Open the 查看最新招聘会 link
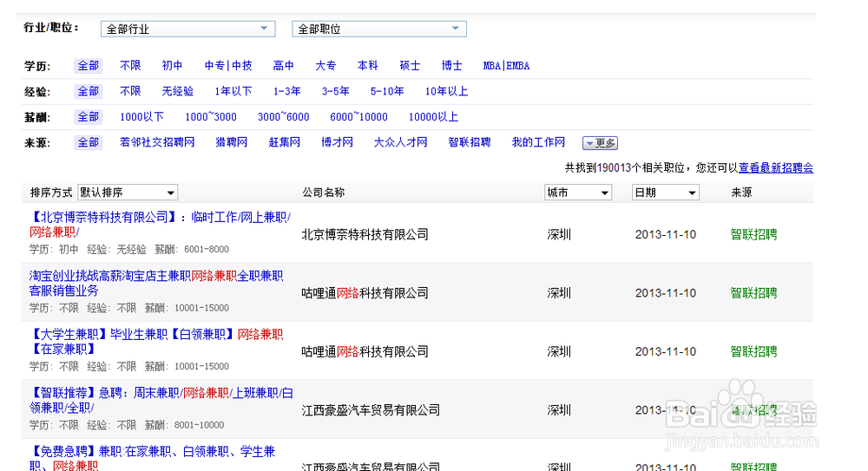Image resolution: width=868 pixels, height=471 pixels. 776,167
